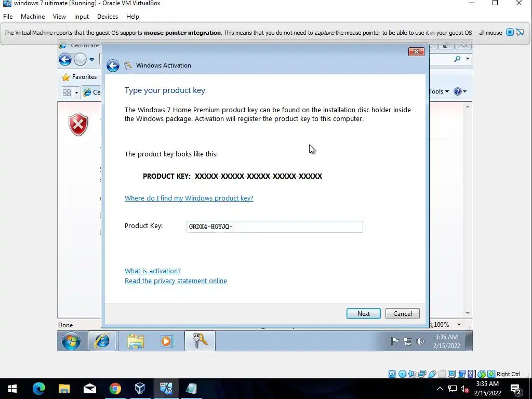Open the Internet Explorer Tools menu dropdown
This screenshot has width=532, height=399.
[439, 91]
